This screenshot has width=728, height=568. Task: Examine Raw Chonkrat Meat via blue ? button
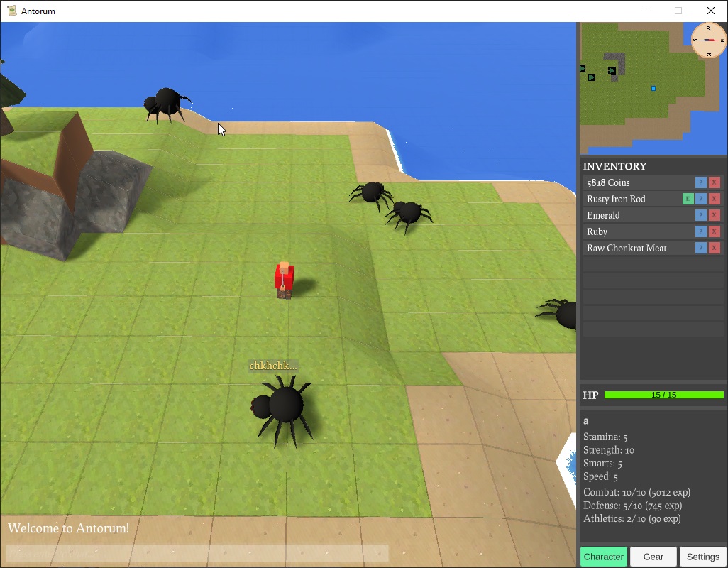pyautogui.click(x=701, y=248)
